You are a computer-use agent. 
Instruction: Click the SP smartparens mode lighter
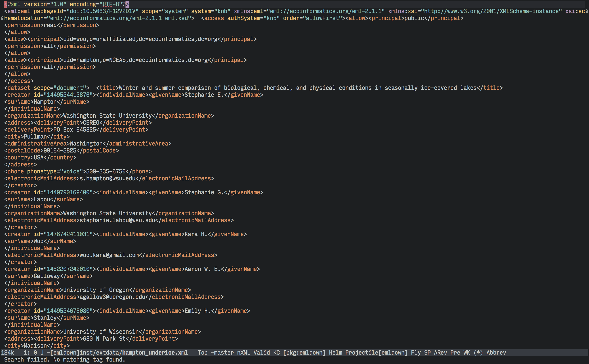427,353
